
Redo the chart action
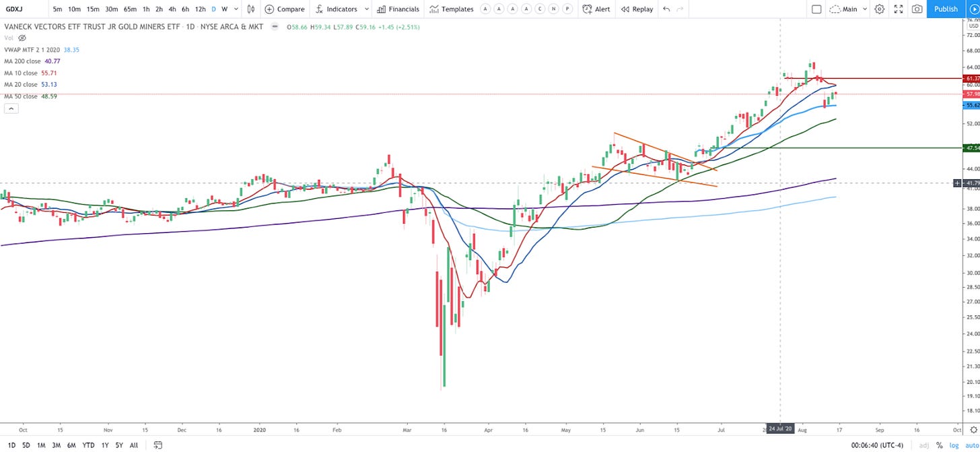(680, 9)
